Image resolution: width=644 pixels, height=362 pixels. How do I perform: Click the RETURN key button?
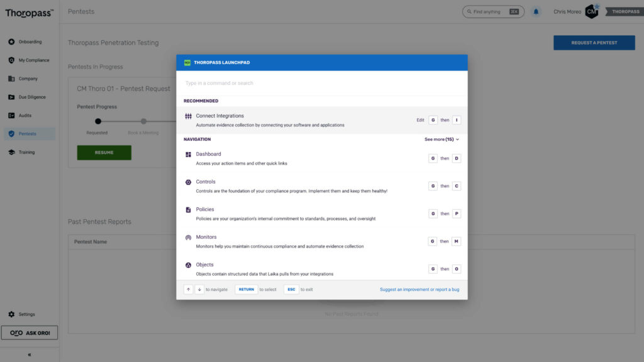[246, 289]
